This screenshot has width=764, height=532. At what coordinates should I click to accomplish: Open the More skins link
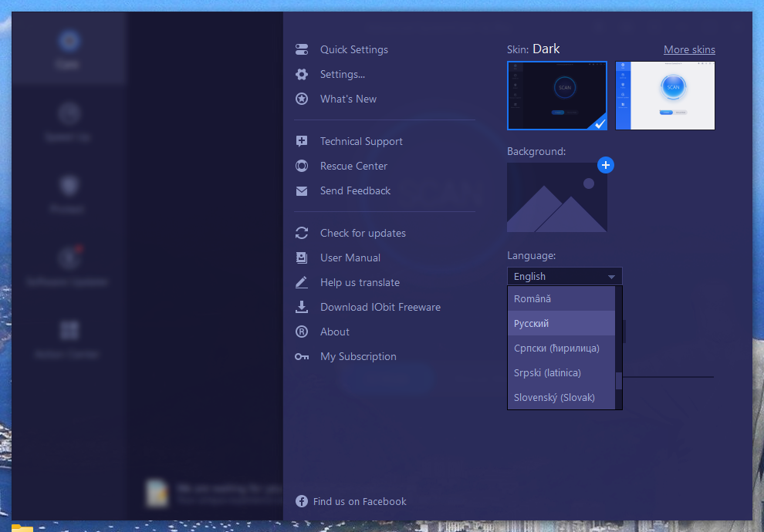coord(689,49)
